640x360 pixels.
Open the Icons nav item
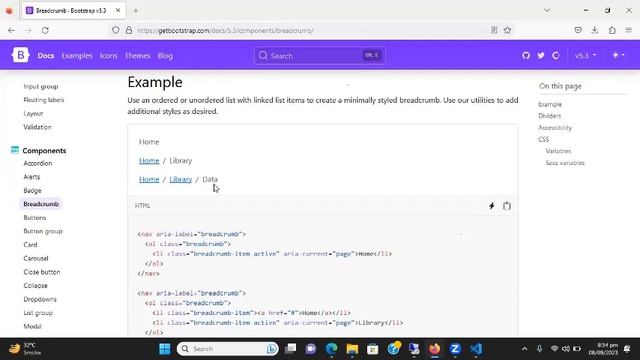click(108, 56)
